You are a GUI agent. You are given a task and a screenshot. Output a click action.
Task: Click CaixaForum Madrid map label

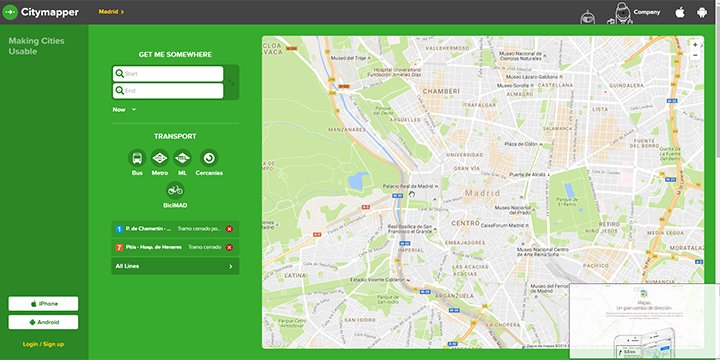coord(505,225)
